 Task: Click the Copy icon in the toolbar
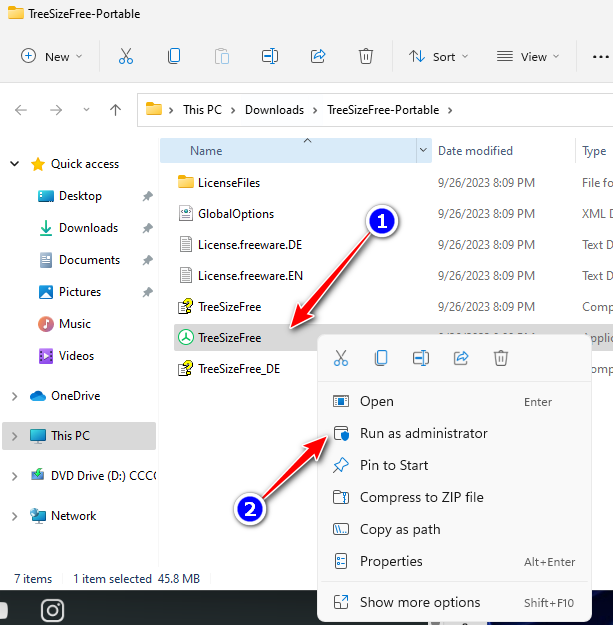[x=174, y=56]
